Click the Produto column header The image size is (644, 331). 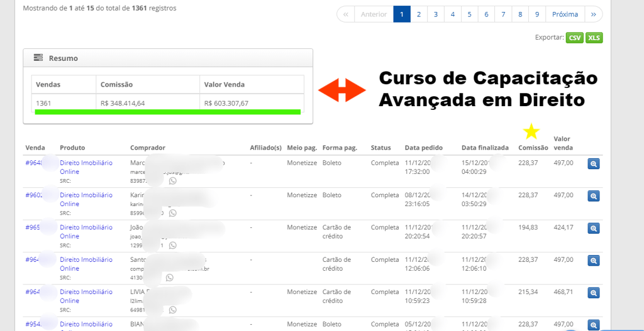72,148
